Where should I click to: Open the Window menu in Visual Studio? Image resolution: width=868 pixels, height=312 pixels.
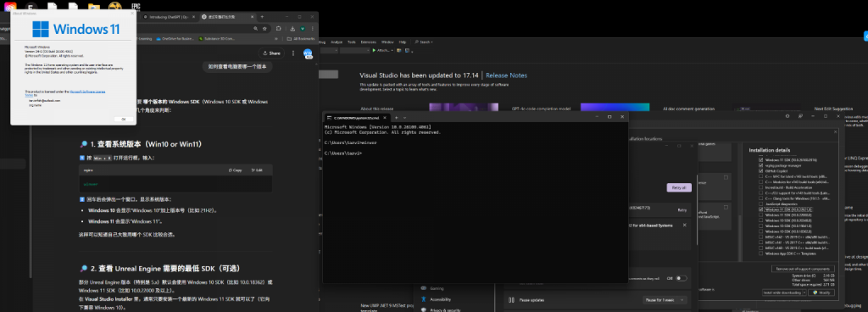(387, 42)
